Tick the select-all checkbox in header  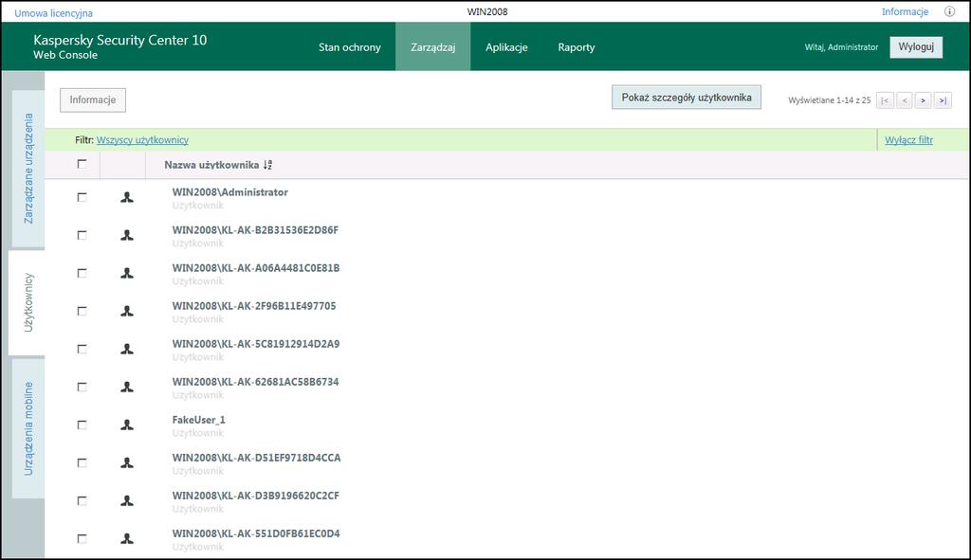coord(82,164)
